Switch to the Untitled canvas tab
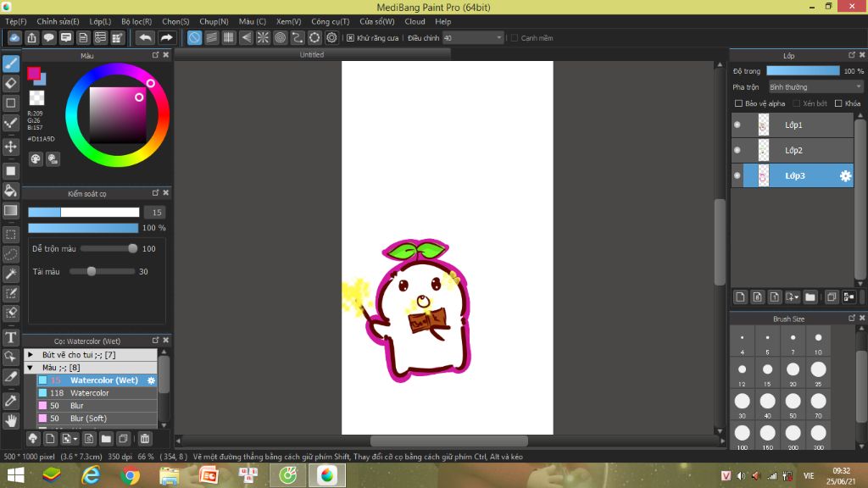Screen dimensions: 868x488 click(312, 54)
